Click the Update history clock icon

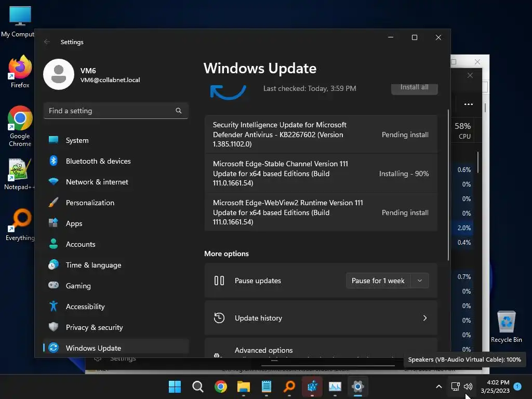pyautogui.click(x=219, y=318)
